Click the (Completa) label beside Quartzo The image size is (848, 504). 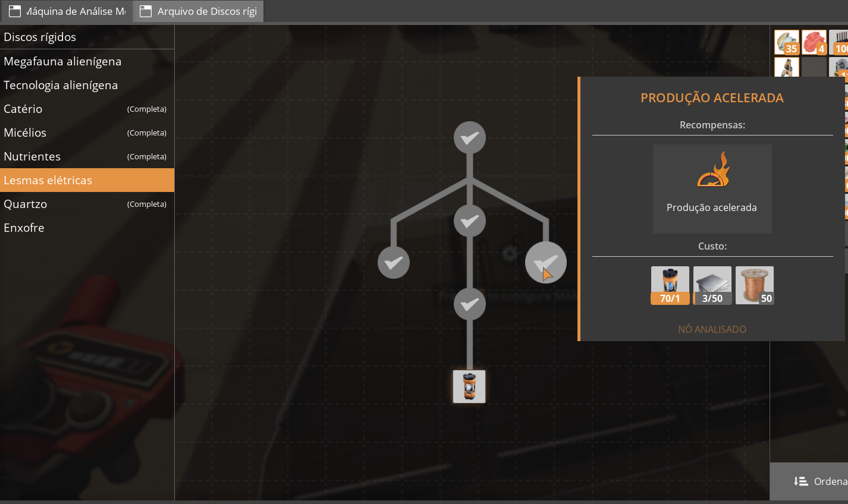tap(147, 204)
